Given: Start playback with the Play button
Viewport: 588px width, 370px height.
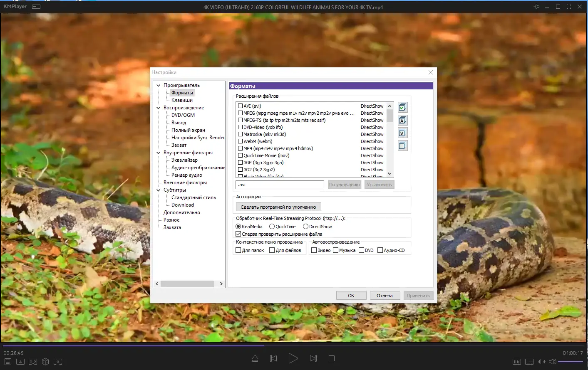Looking at the screenshot, I should 293,358.
